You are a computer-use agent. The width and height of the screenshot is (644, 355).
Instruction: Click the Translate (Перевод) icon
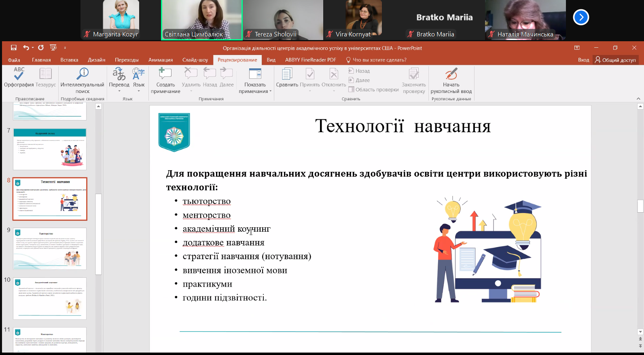click(x=119, y=74)
